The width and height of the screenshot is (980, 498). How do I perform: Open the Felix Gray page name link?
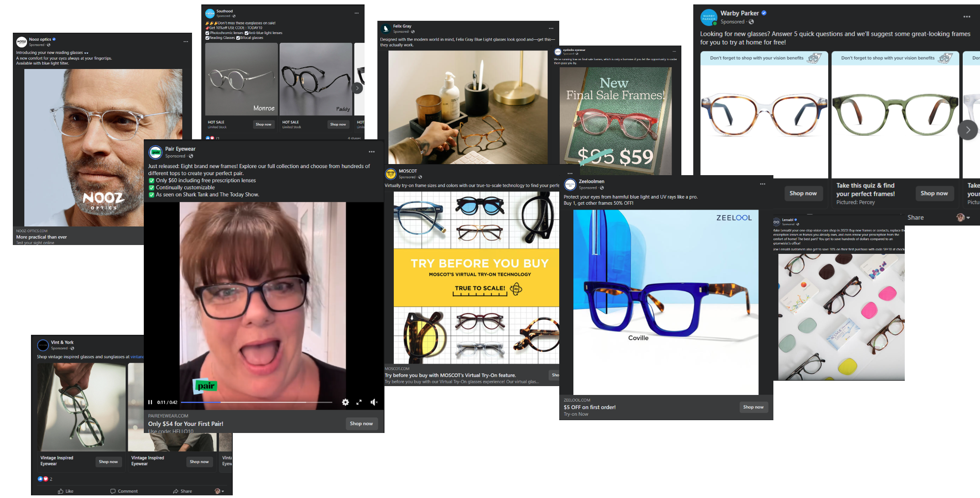402,26
